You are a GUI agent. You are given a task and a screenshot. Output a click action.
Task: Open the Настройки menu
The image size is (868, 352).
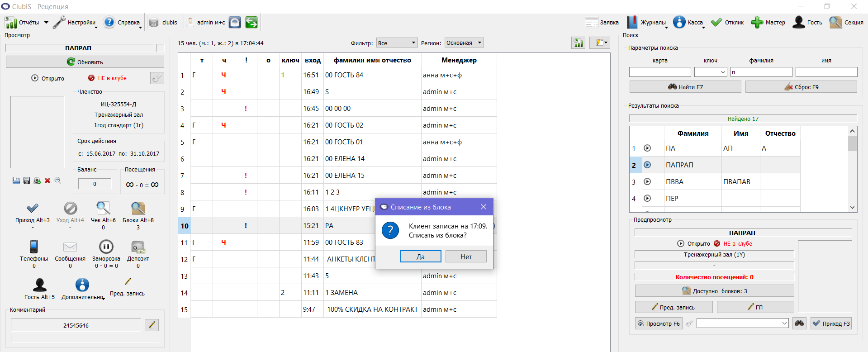[x=75, y=22]
